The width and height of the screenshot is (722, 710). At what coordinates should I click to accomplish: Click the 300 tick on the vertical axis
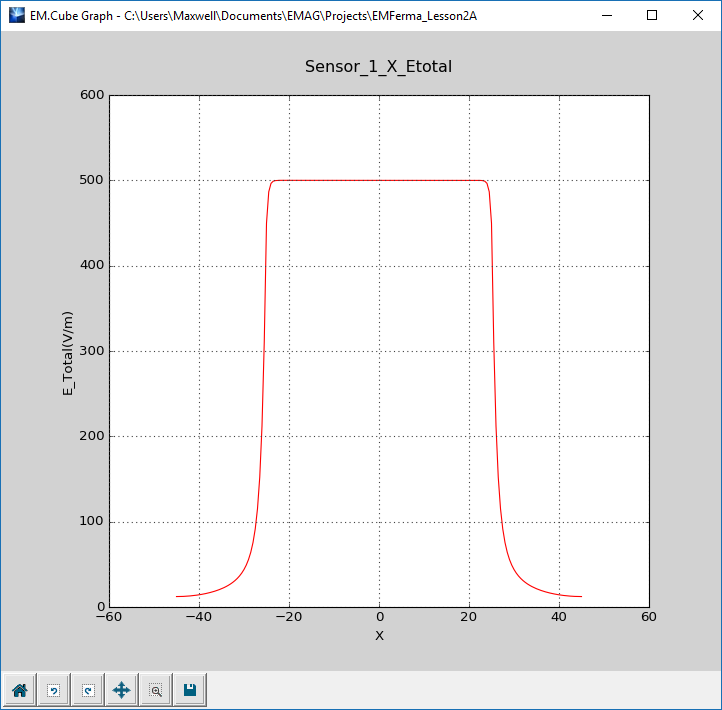[91, 351]
